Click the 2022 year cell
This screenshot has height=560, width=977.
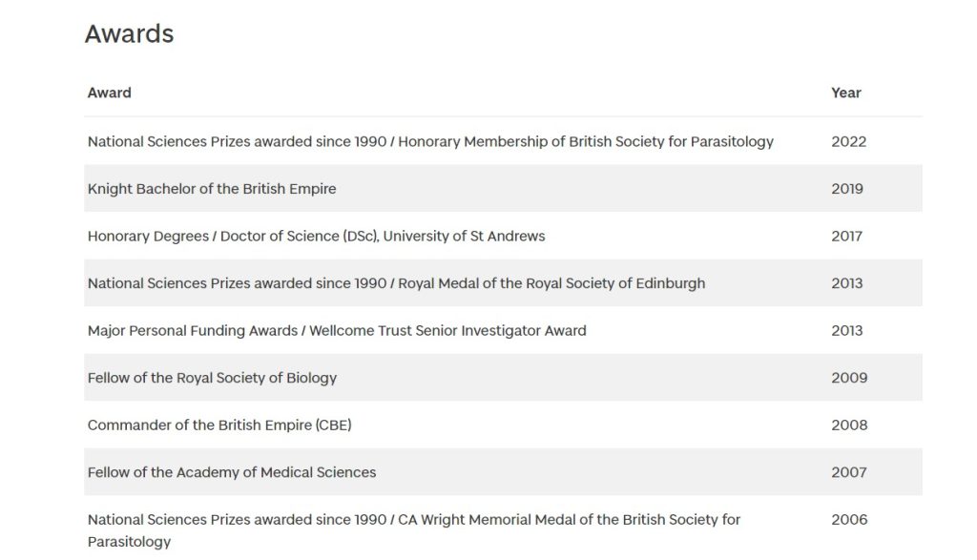848,141
